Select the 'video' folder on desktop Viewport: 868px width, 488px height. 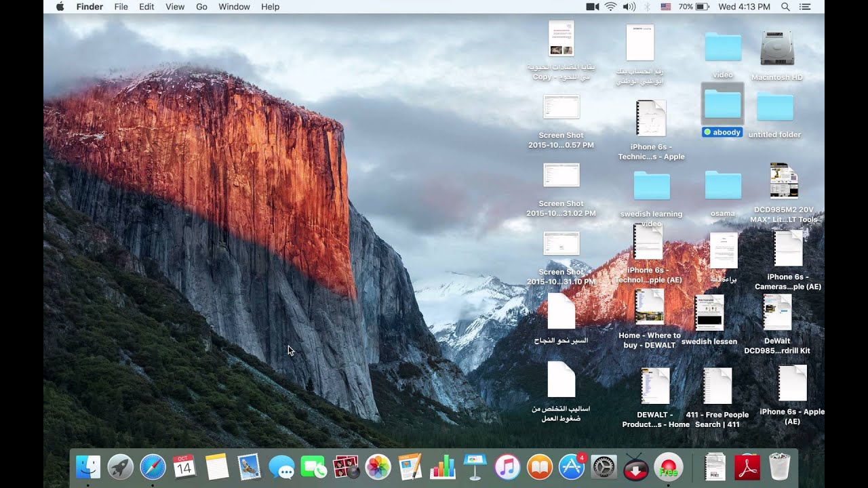click(x=723, y=47)
